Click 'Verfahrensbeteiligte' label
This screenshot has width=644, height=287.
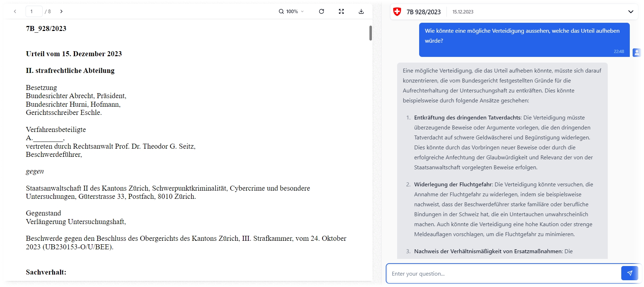[56, 129]
